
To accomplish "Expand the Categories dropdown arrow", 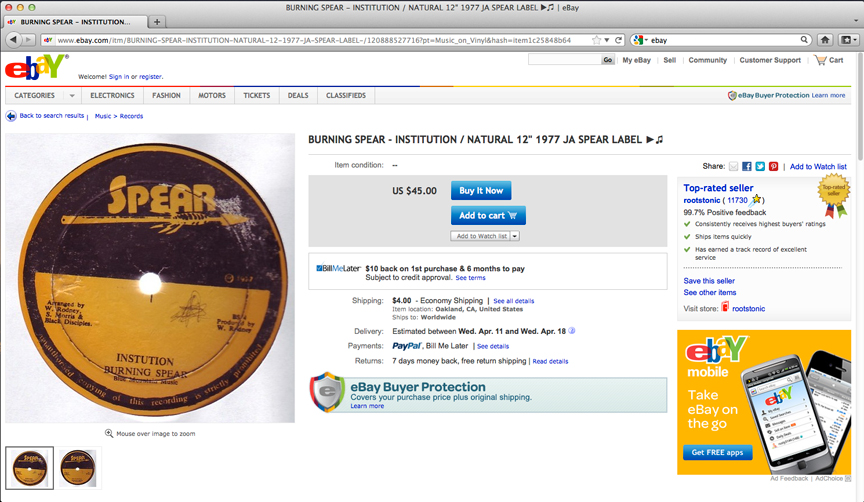I will tap(72, 95).
